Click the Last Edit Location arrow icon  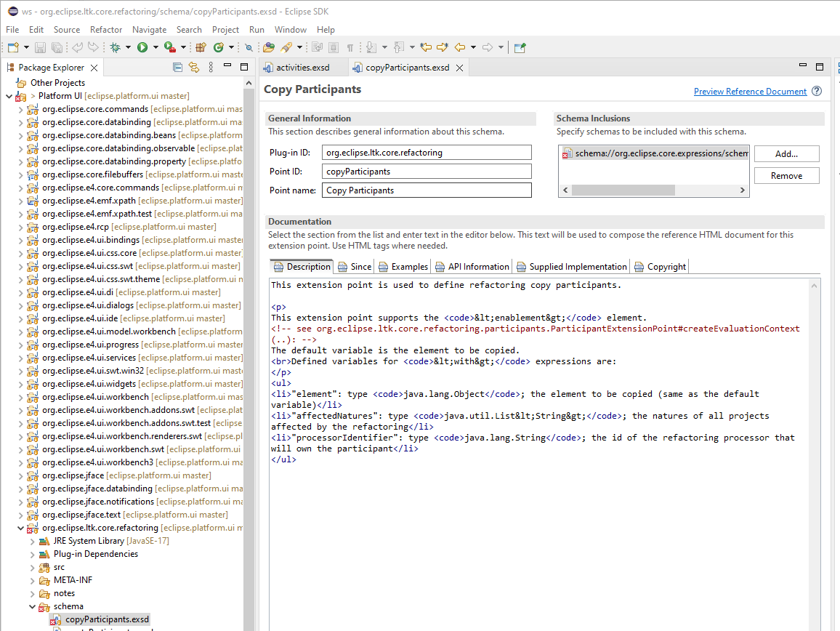click(426, 48)
